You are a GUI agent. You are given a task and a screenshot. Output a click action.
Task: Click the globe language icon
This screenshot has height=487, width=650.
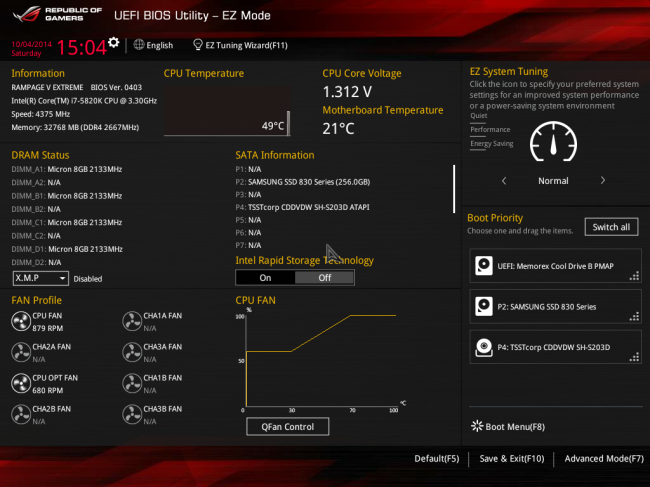pos(139,45)
